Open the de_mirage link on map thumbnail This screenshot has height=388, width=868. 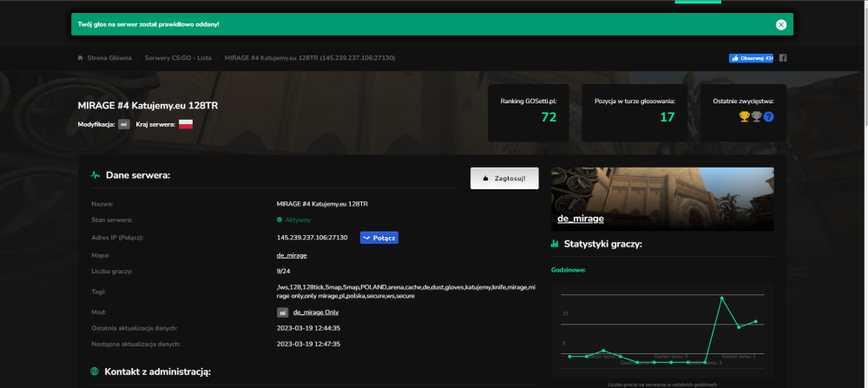pos(580,219)
